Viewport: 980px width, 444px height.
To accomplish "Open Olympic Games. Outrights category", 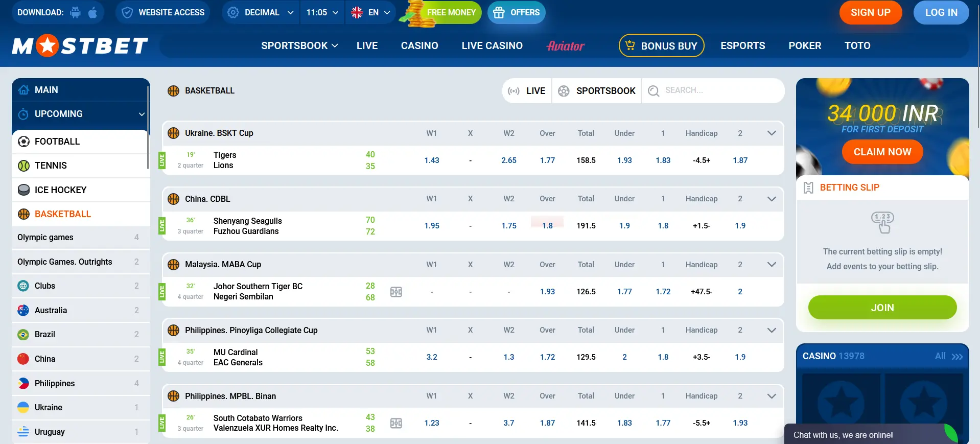I will click(81, 262).
